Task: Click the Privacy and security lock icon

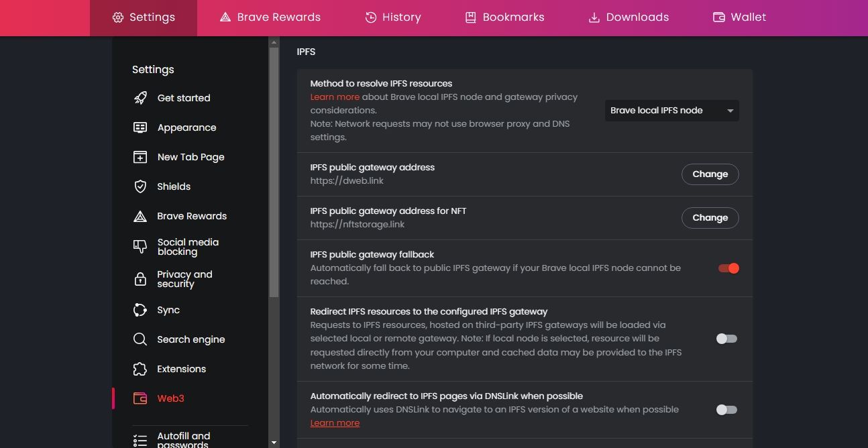Action: pyautogui.click(x=140, y=278)
